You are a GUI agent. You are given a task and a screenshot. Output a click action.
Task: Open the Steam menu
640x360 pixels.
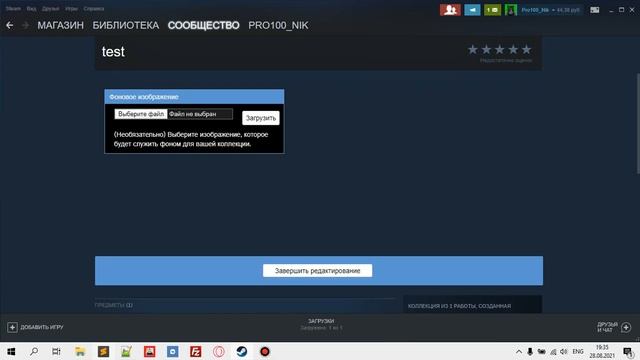point(13,9)
